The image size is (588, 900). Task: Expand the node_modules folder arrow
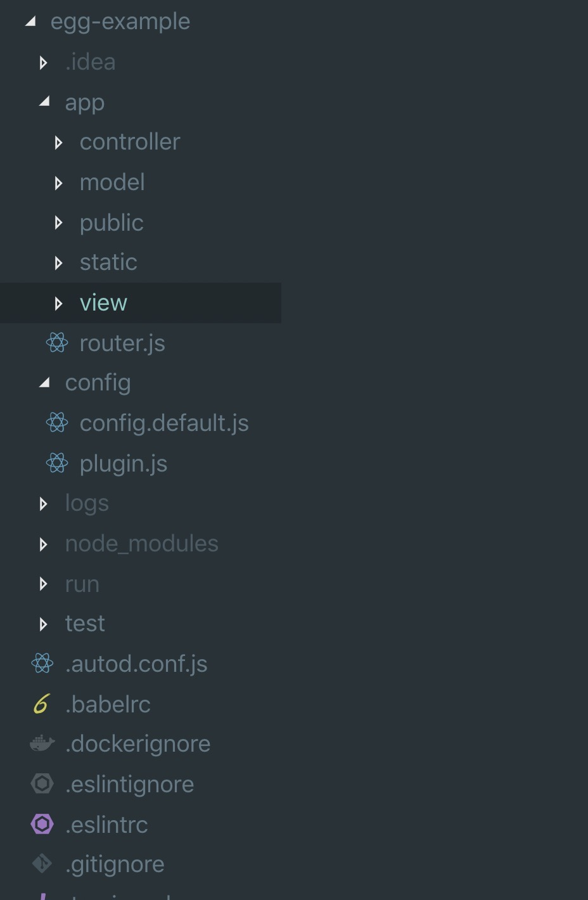pyautogui.click(x=43, y=544)
